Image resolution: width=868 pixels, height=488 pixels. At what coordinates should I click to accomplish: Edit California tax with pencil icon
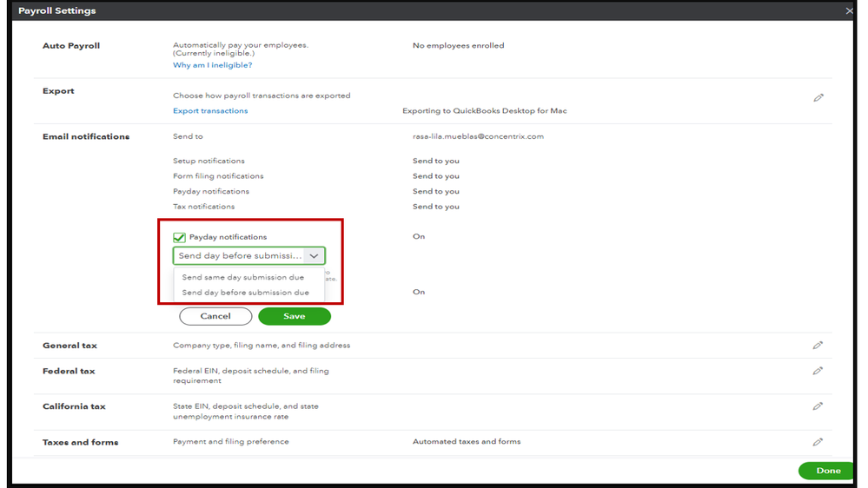coord(818,406)
